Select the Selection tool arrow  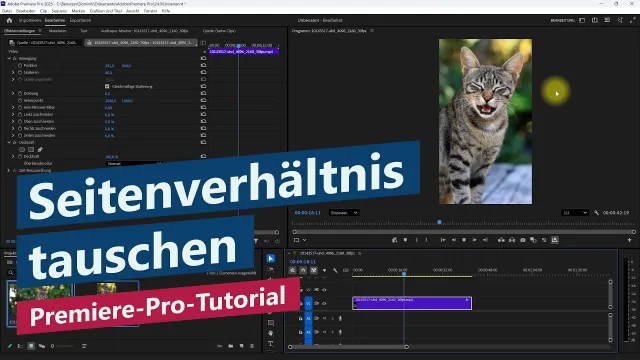pos(271,258)
